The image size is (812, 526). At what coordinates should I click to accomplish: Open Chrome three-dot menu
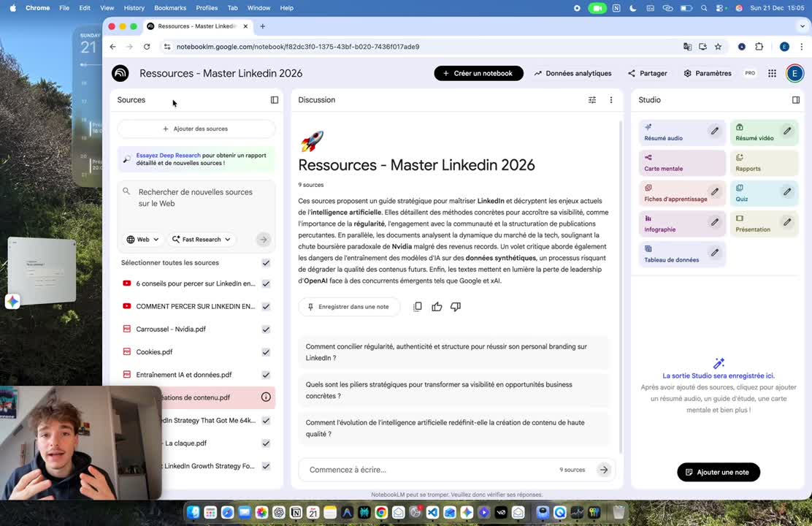(802, 47)
